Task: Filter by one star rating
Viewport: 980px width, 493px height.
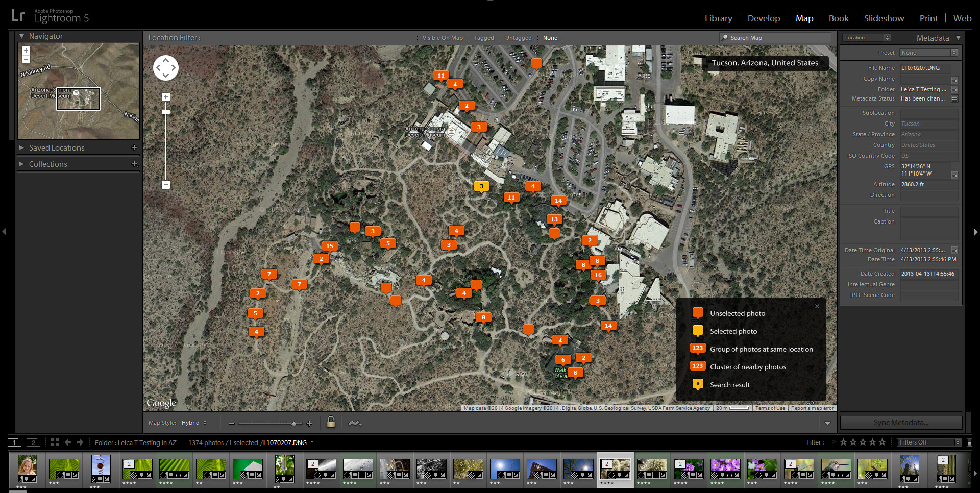Action: 843,442
